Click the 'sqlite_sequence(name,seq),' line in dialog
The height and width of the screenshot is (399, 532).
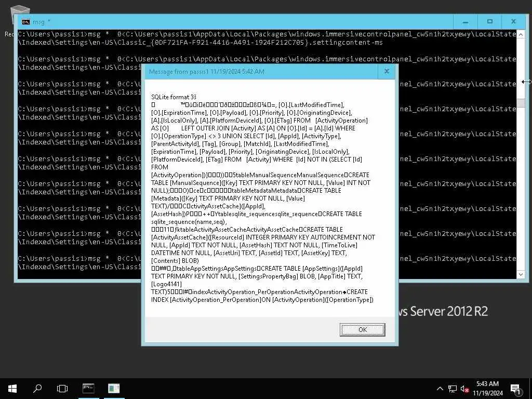[x=189, y=221]
